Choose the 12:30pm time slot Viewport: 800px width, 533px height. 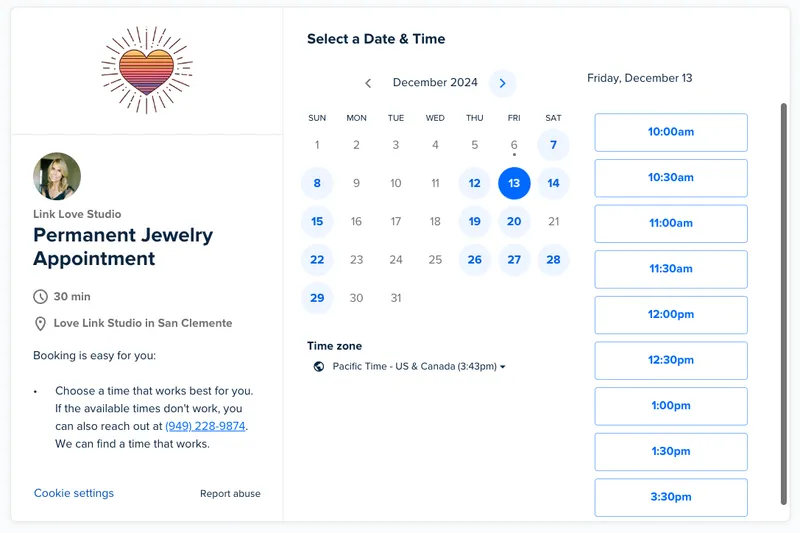671,360
